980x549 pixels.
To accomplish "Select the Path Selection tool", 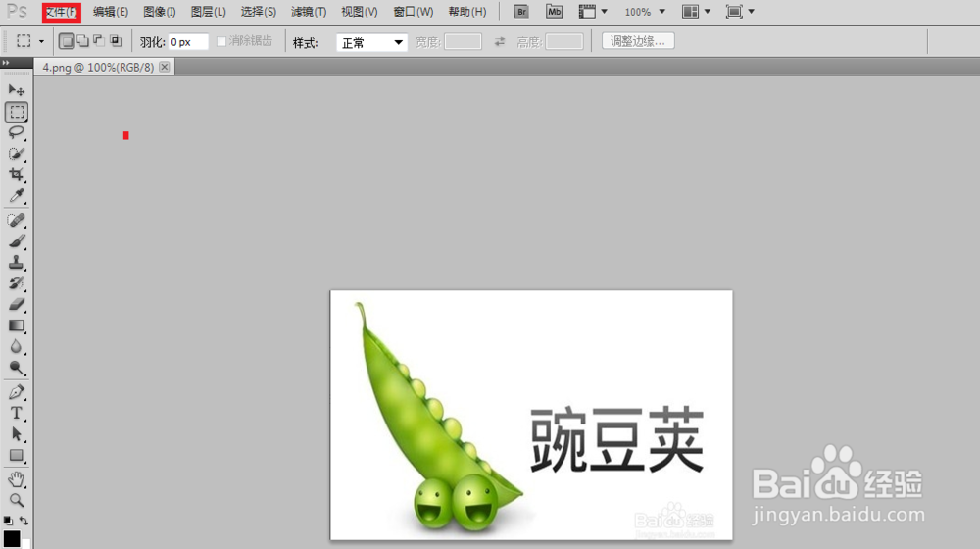I will coord(17,434).
